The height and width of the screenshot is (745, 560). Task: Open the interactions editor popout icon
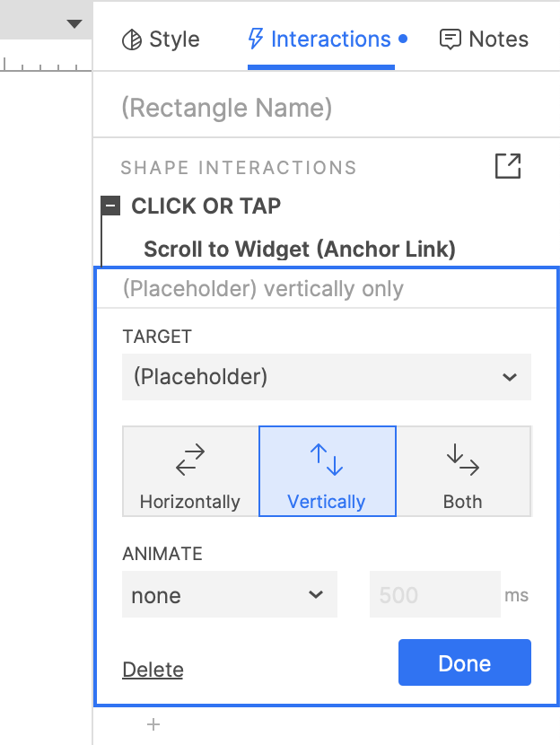tap(508, 166)
